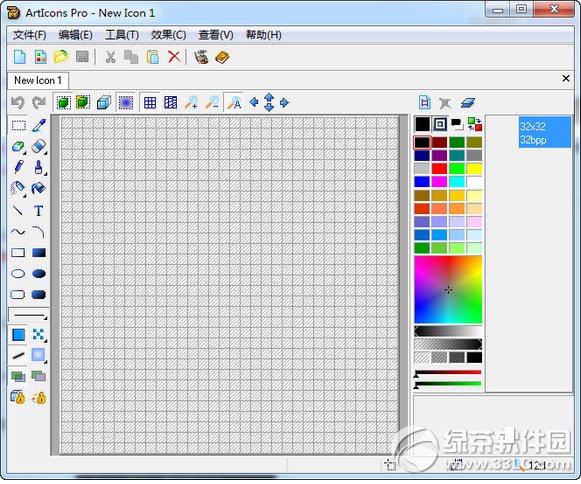581x484 pixels.
Task: Toggle the pixel grid display
Action: click(150, 103)
